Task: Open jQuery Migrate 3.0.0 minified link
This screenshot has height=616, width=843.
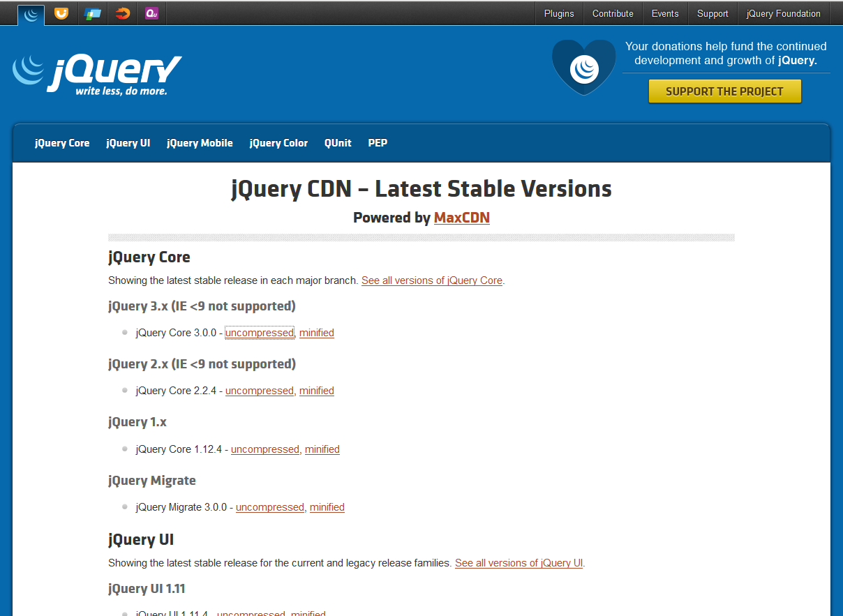Action: 327,507
